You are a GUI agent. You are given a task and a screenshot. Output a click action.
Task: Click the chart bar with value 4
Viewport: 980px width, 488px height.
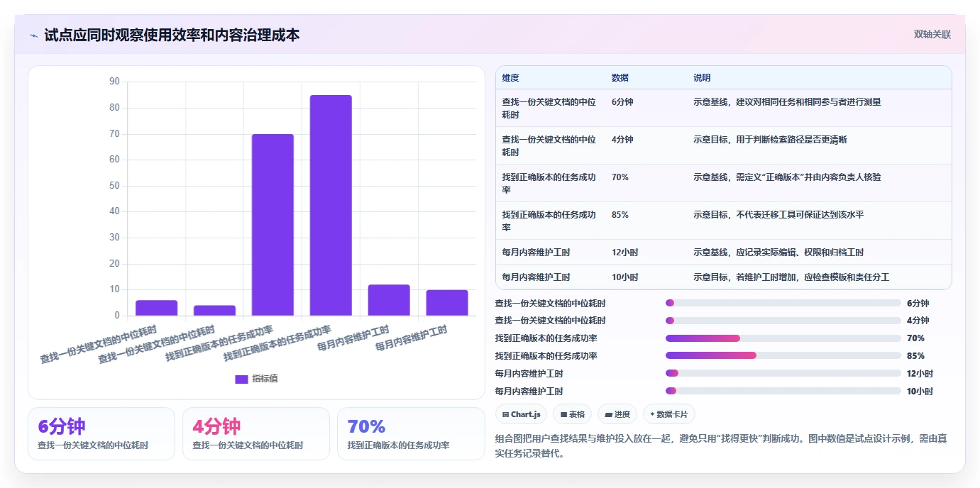(215, 311)
